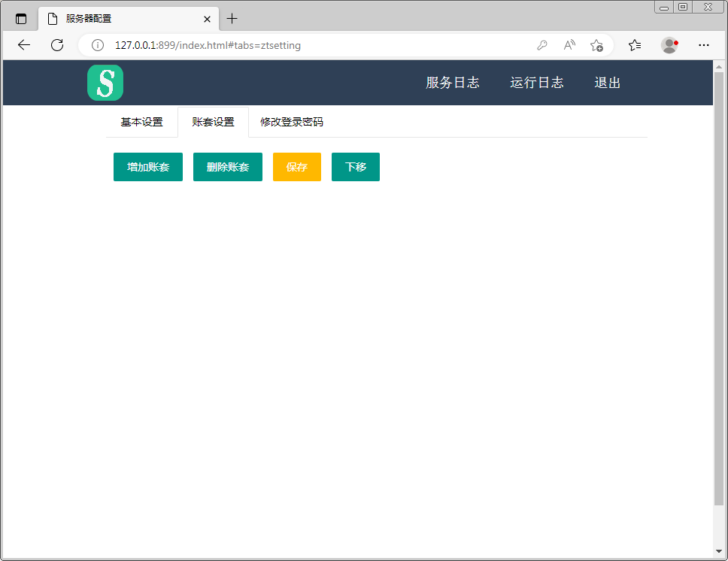This screenshot has width=728, height=561.
Task: Click the 删除账套 button
Action: tap(227, 167)
